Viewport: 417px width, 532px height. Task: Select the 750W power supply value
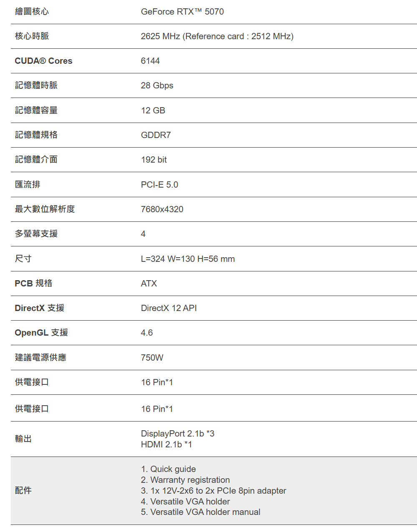(152, 358)
